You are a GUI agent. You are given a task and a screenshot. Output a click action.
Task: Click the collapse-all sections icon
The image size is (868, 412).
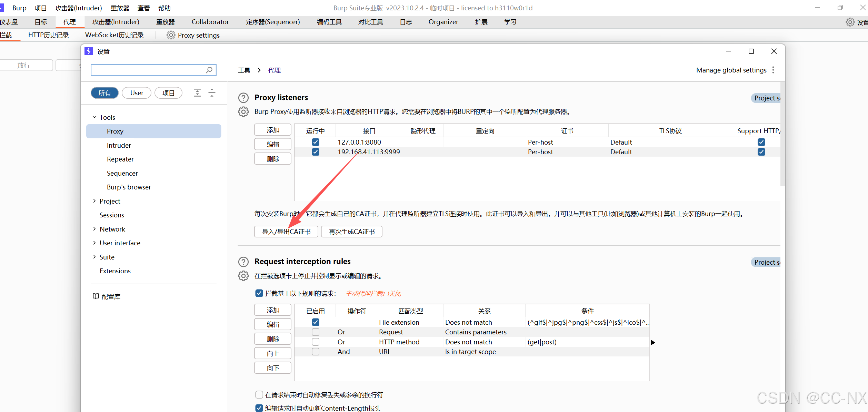[212, 93]
